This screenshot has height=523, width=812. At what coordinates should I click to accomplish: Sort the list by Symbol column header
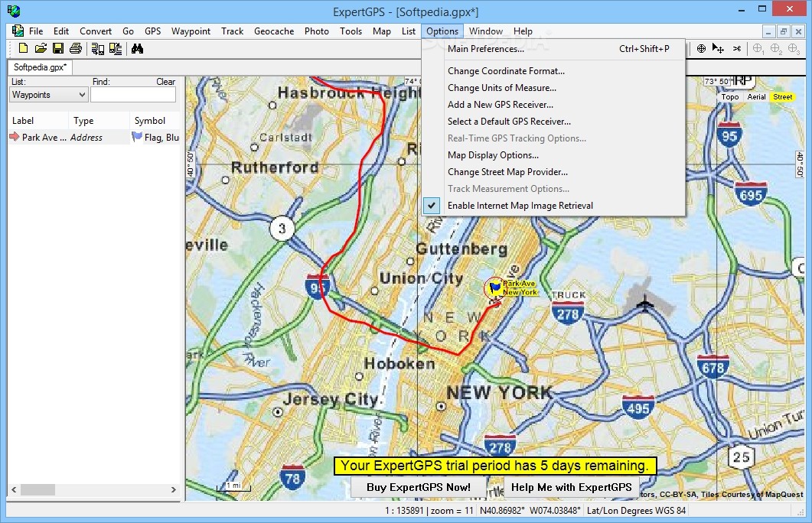pyautogui.click(x=155, y=121)
